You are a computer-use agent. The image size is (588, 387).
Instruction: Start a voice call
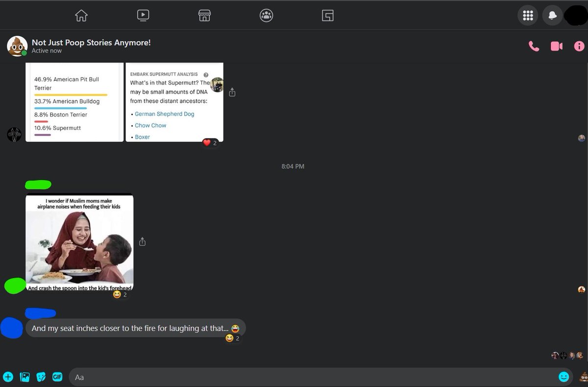tap(534, 47)
